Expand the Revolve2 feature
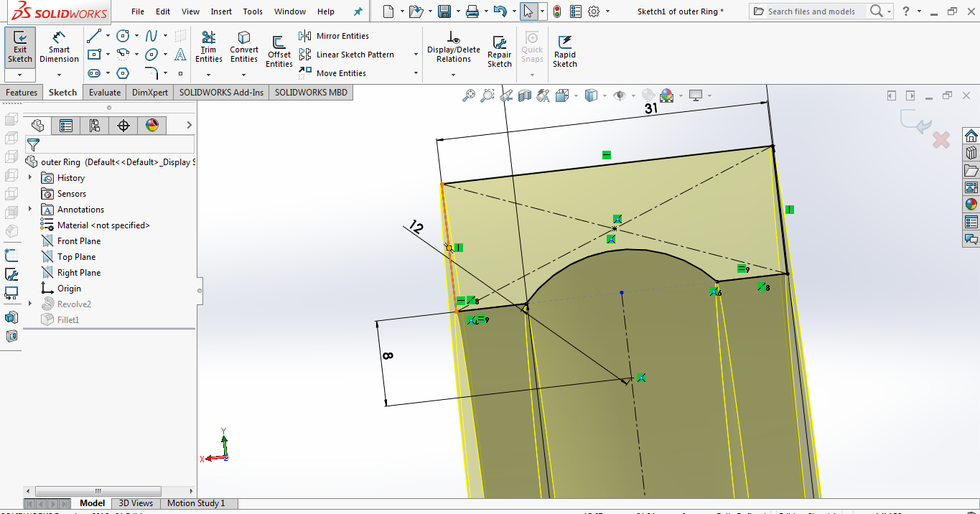This screenshot has height=514, width=980. click(30, 304)
